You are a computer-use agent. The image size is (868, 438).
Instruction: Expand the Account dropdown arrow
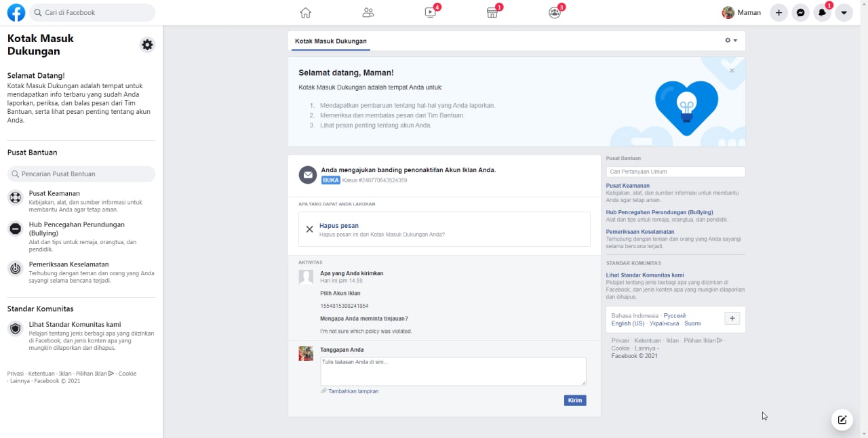844,12
